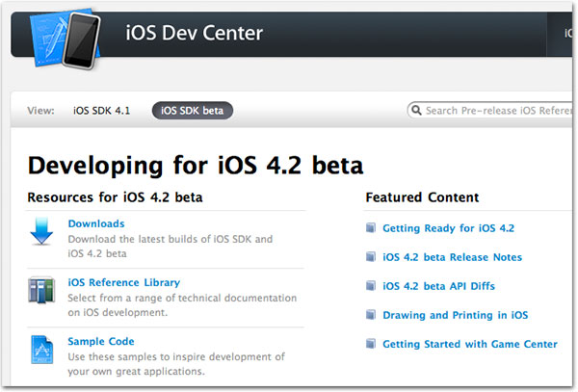This screenshot has height=392, width=578.
Task: Click the Developing for iOS 4.2 beta heading
Action: (x=196, y=166)
